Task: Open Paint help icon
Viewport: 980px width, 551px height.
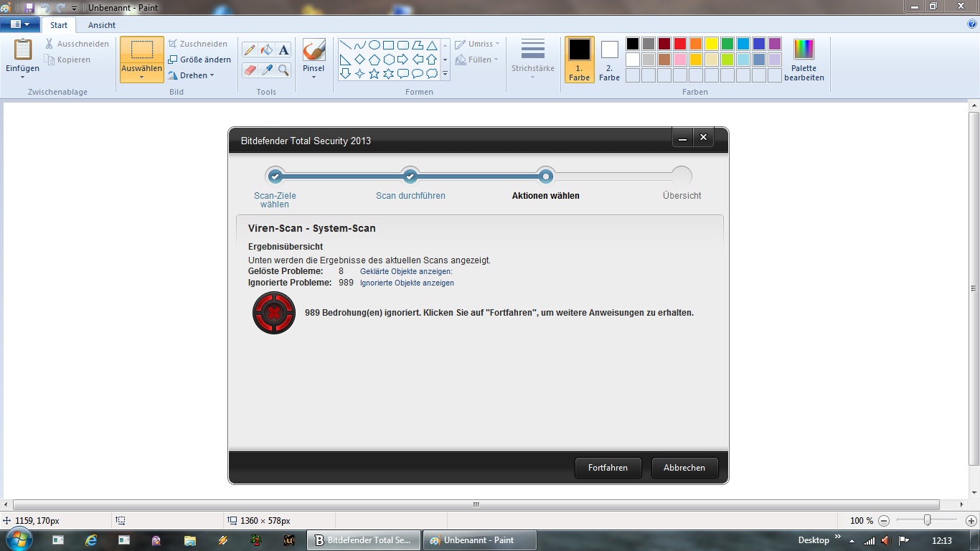Action: click(972, 24)
